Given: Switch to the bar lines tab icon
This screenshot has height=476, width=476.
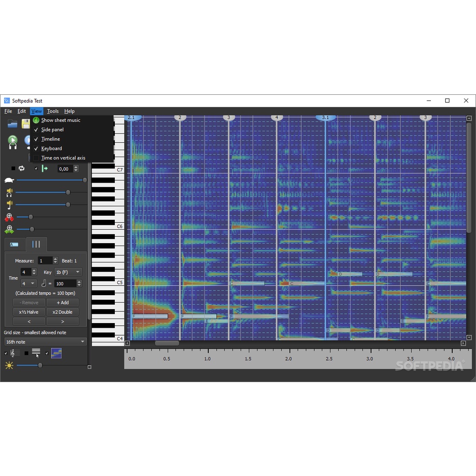Looking at the screenshot, I should click(x=36, y=244).
